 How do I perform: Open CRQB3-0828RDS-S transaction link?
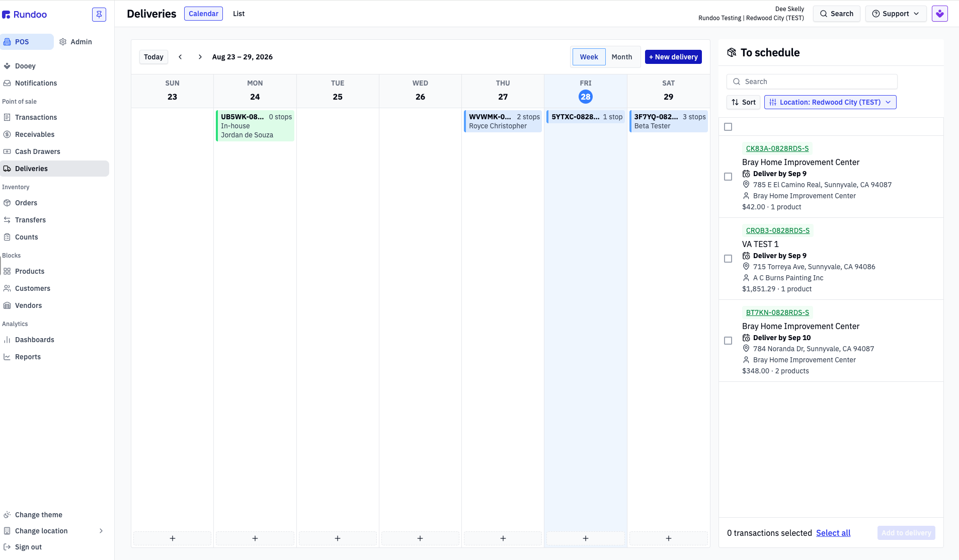(778, 230)
